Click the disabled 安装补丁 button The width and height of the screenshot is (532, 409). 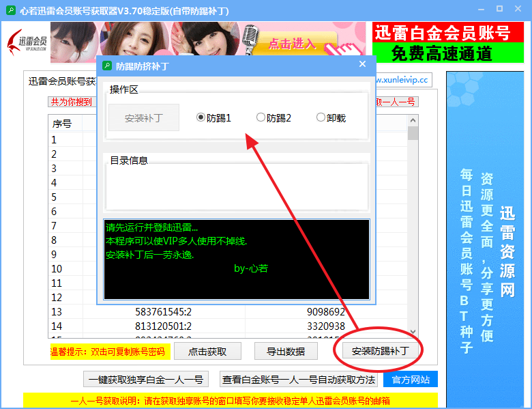(x=144, y=117)
